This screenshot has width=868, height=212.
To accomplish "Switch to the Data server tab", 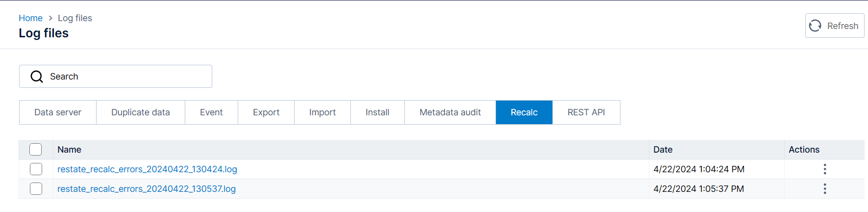I will tap(58, 112).
